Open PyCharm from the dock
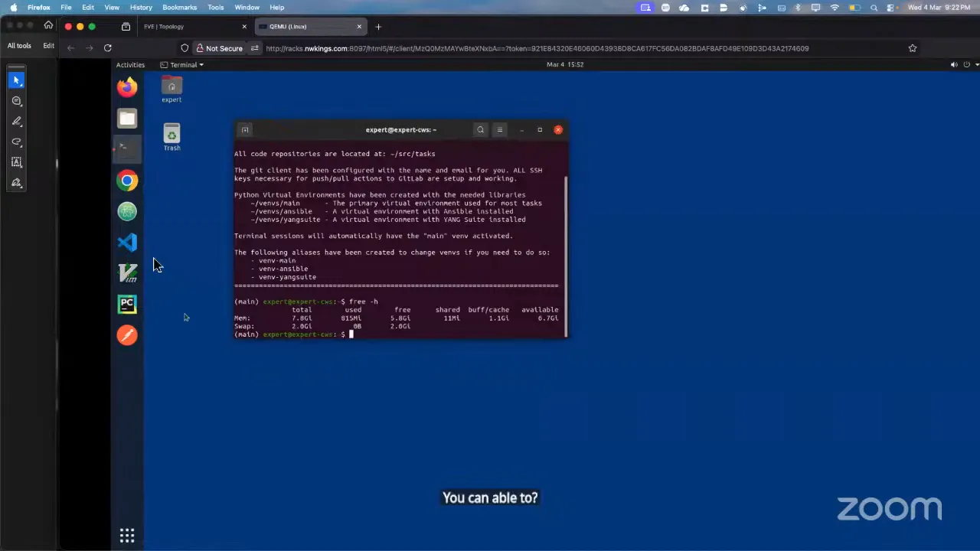 tap(127, 304)
